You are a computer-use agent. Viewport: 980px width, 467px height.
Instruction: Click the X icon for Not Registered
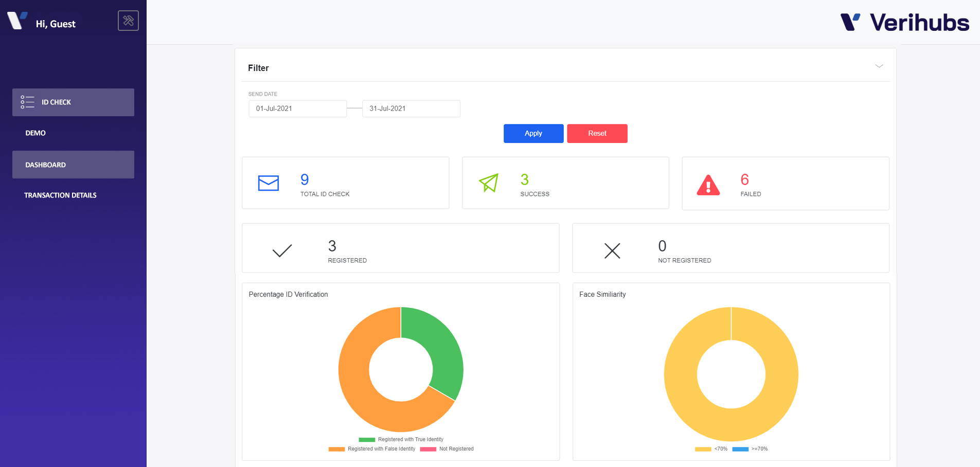612,250
